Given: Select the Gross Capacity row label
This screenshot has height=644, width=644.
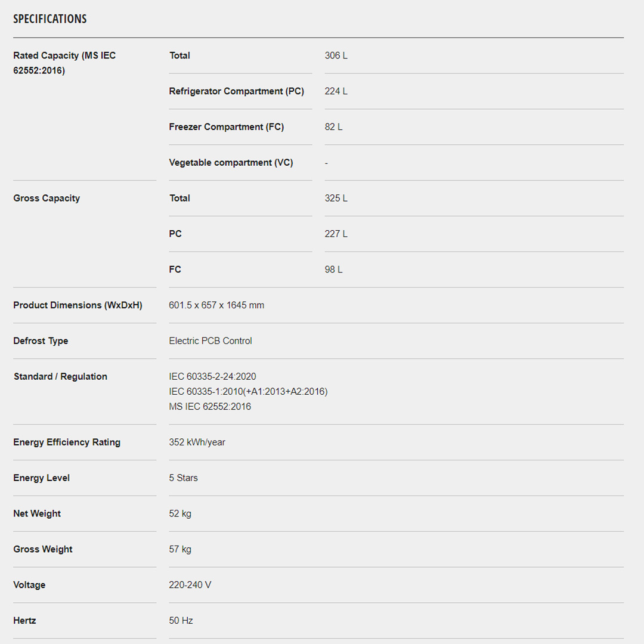Looking at the screenshot, I should (x=47, y=198).
